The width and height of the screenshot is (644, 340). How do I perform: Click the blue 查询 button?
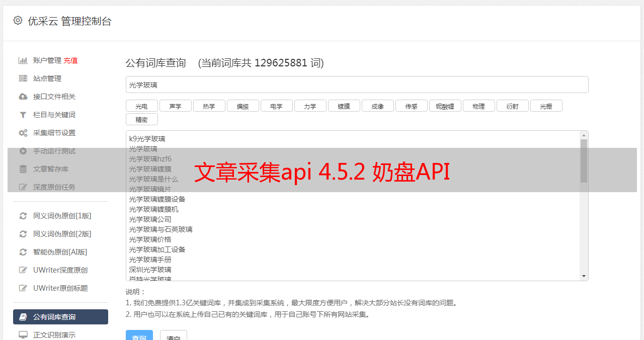139,335
